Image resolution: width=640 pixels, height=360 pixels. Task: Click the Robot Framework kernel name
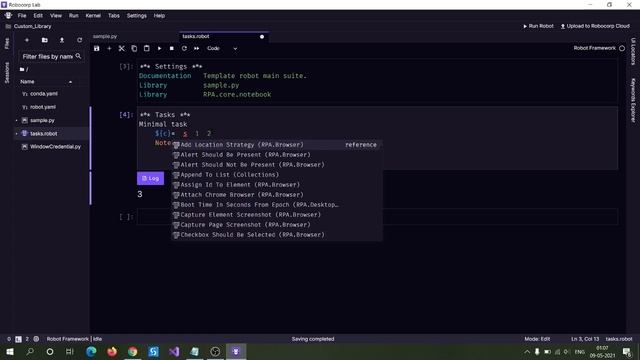pyautogui.click(x=594, y=48)
